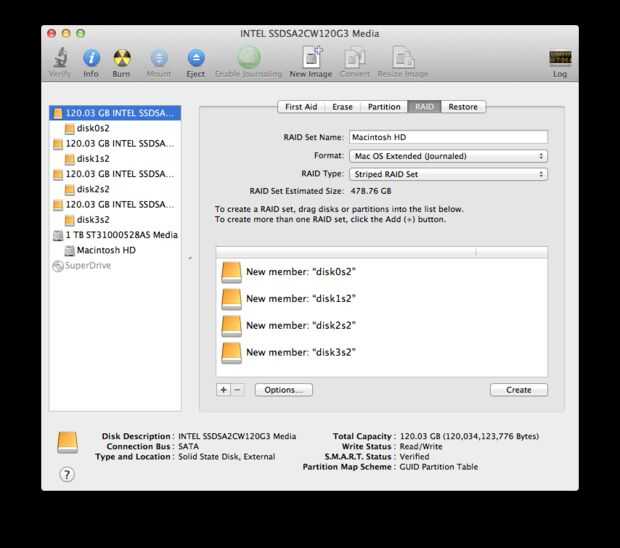The width and height of the screenshot is (620, 548).
Task: Select the disk2s2 partition in sidebar
Action: click(115, 189)
